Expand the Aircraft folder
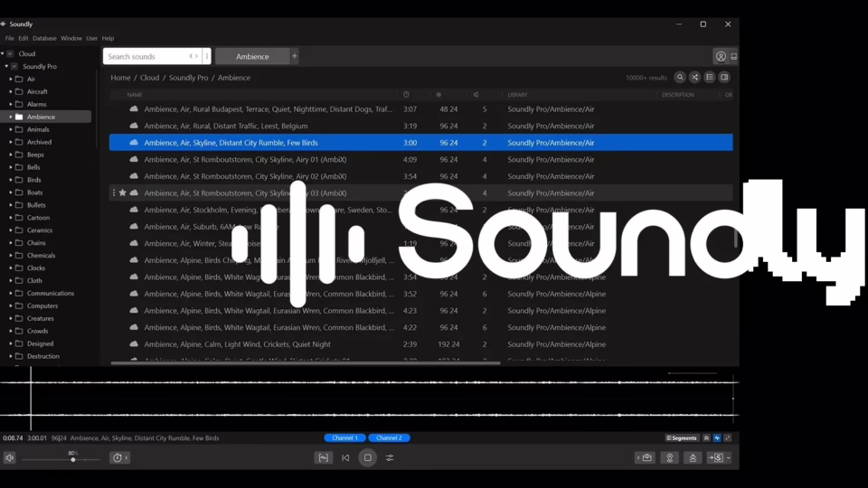This screenshot has width=868, height=488. [11, 92]
